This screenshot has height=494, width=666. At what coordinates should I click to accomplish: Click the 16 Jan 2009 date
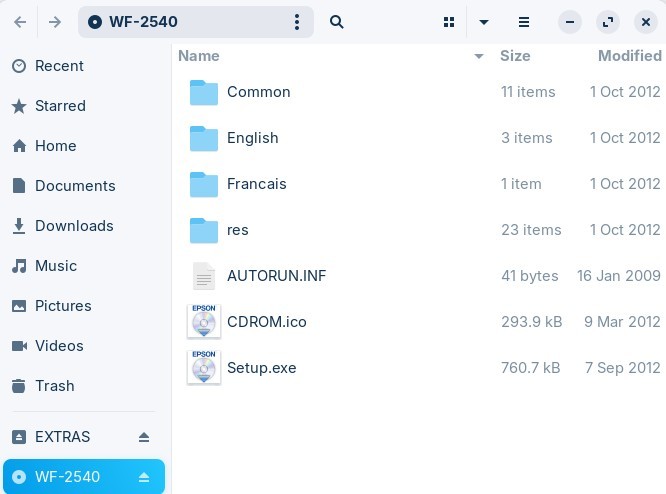[619, 276]
